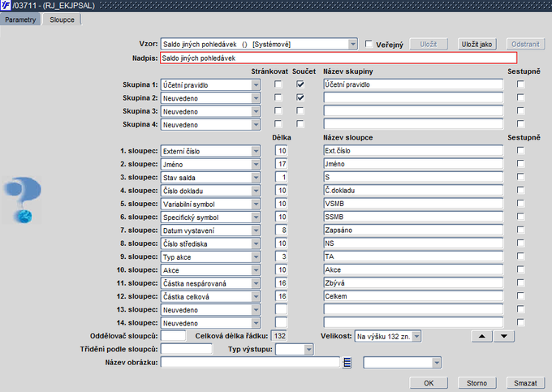The image size is (552, 392).
Task: Click the Oddělovač sloupců input field
Action: (x=174, y=336)
